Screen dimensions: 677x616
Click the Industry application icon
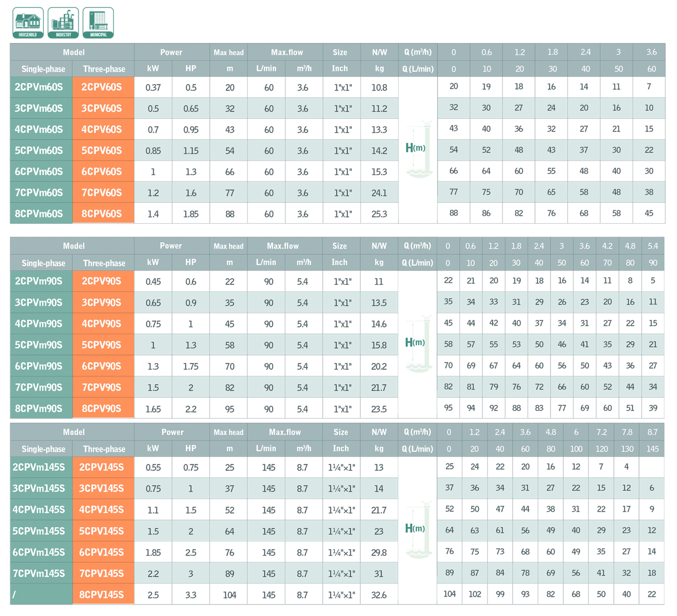click(x=63, y=23)
